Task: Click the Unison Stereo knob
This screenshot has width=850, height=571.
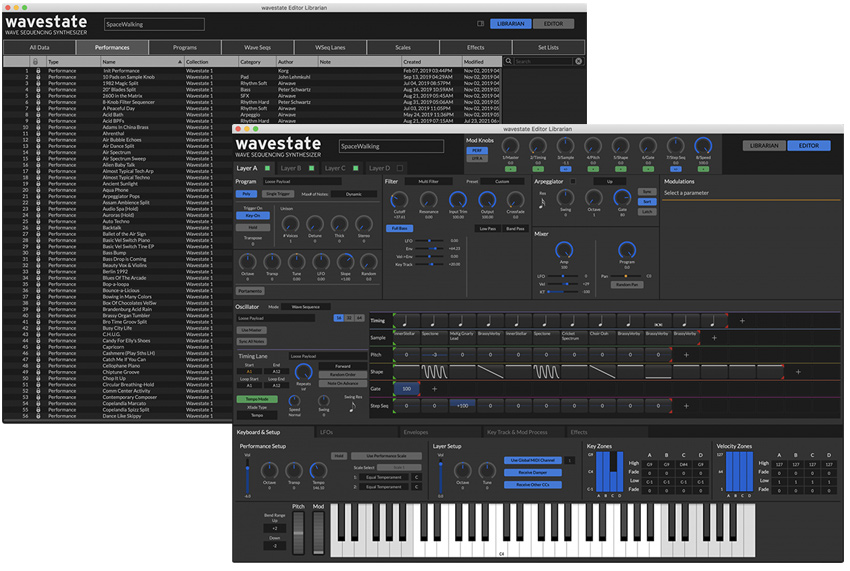Action: tap(364, 223)
